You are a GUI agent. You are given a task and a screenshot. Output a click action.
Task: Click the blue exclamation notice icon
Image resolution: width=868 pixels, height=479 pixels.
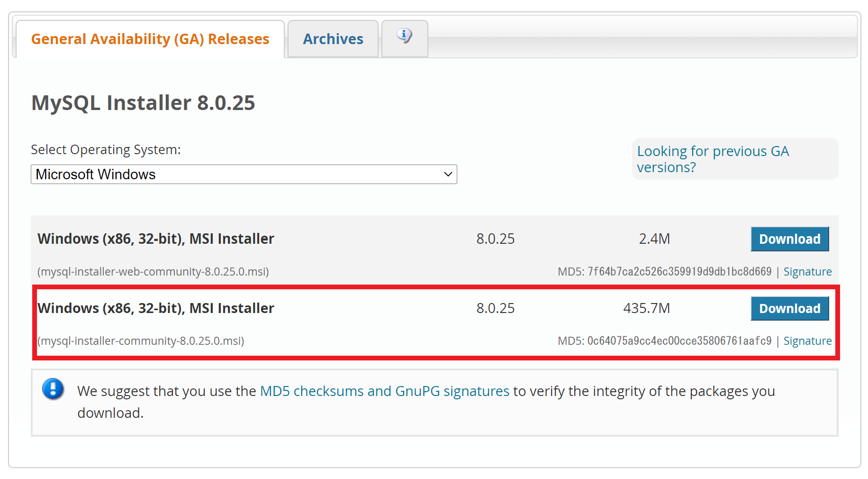tap(53, 390)
